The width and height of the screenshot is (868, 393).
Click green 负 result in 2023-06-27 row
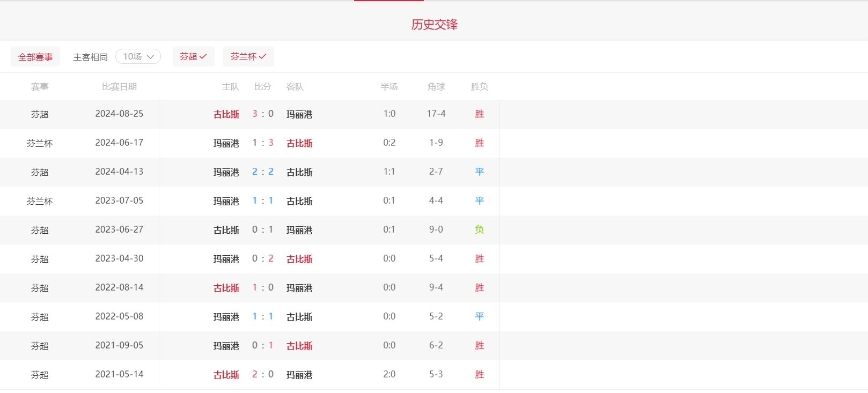click(479, 229)
